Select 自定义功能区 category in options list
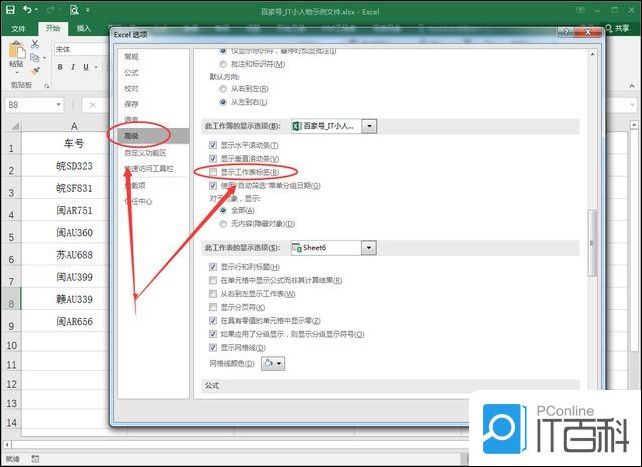The width and height of the screenshot is (642, 467). [x=145, y=153]
